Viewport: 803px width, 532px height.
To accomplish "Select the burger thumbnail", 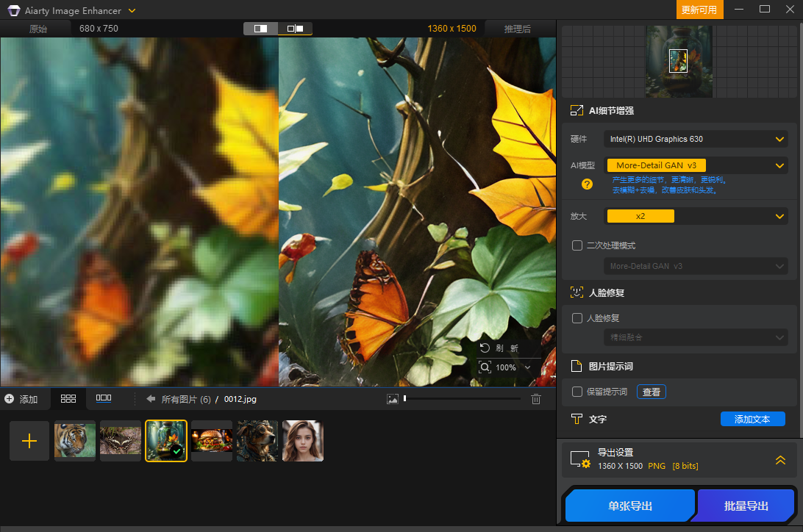I will [x=212, y=440].
